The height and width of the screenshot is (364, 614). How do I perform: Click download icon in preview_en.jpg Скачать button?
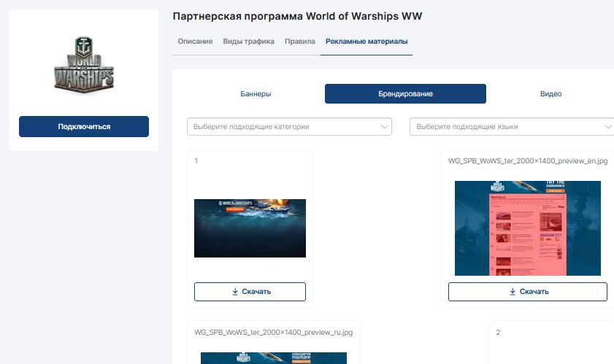click(513, 292)
